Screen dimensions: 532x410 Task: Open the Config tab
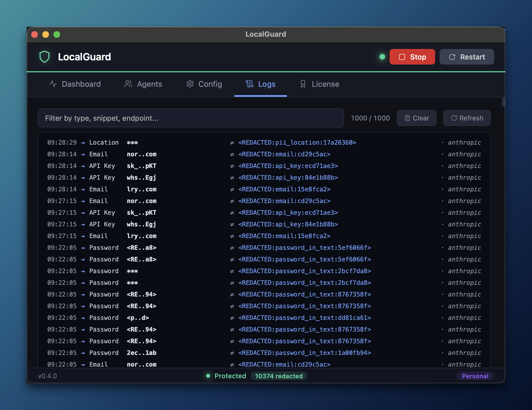[204, 84]
